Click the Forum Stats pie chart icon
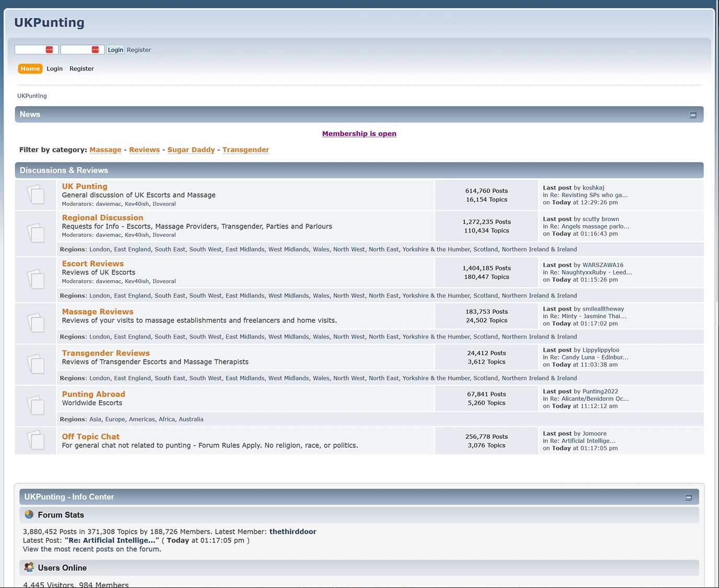719x588 pixels. (x=29, y=514)
